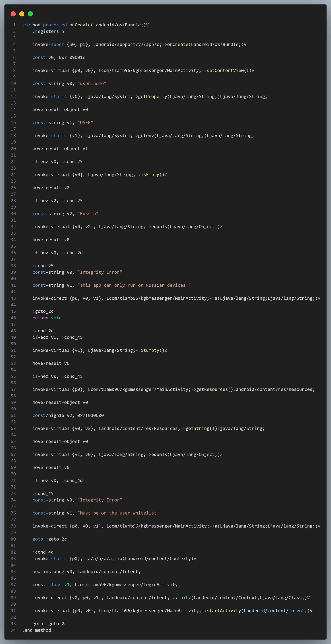
Task: Click the green maximize dot
Action: (30, 14)
